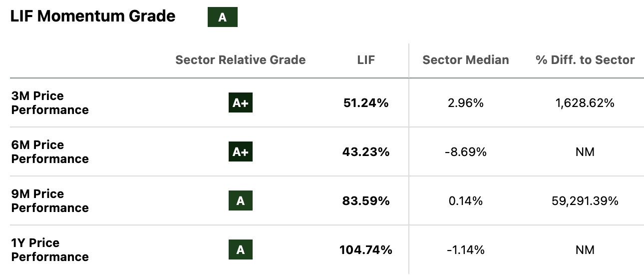Open the 6M Price Performance metric
The width and height of the screenshot is (644, 275).
click(x=50, y=152)
